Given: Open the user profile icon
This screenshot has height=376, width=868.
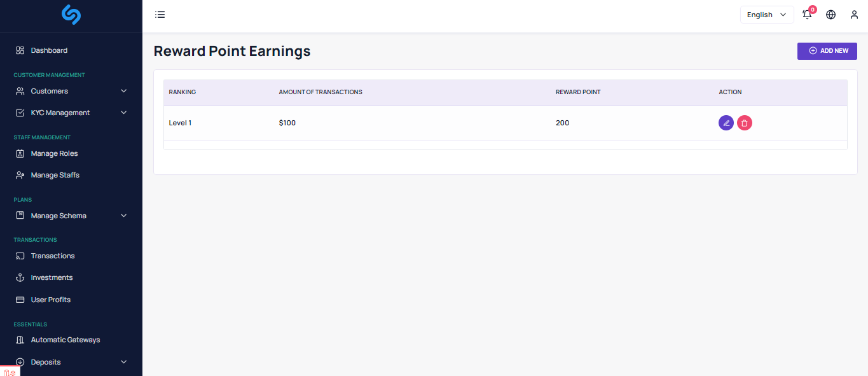Looking at the screenshot, I should pos(854,15).
